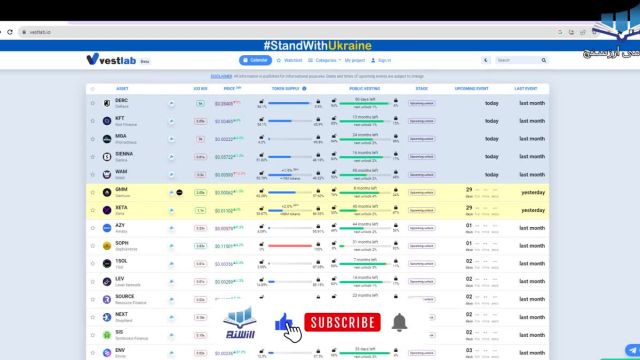Click the XETA asset logo
This screenshot has width=640, height=360.
pyautogui.click(x=107, y=210)
